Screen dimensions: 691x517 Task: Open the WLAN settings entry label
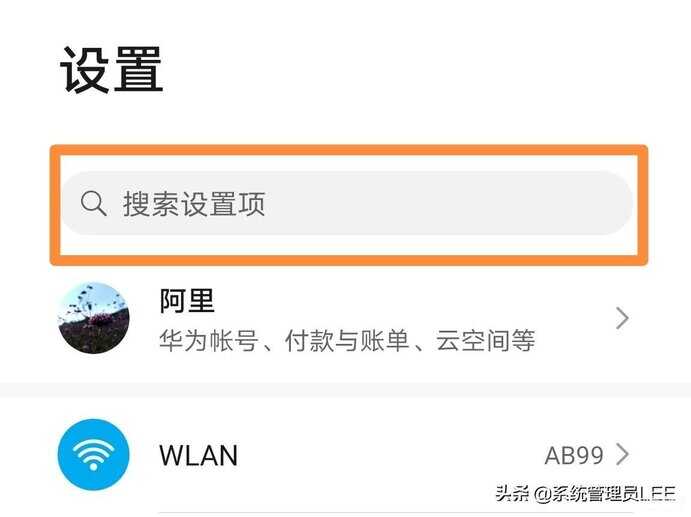pos(198,455)
